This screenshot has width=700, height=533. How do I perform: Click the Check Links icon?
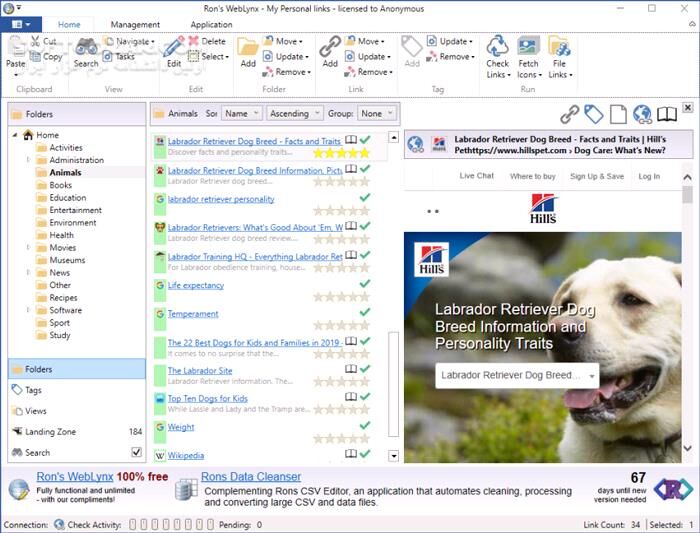click(497, 47)
